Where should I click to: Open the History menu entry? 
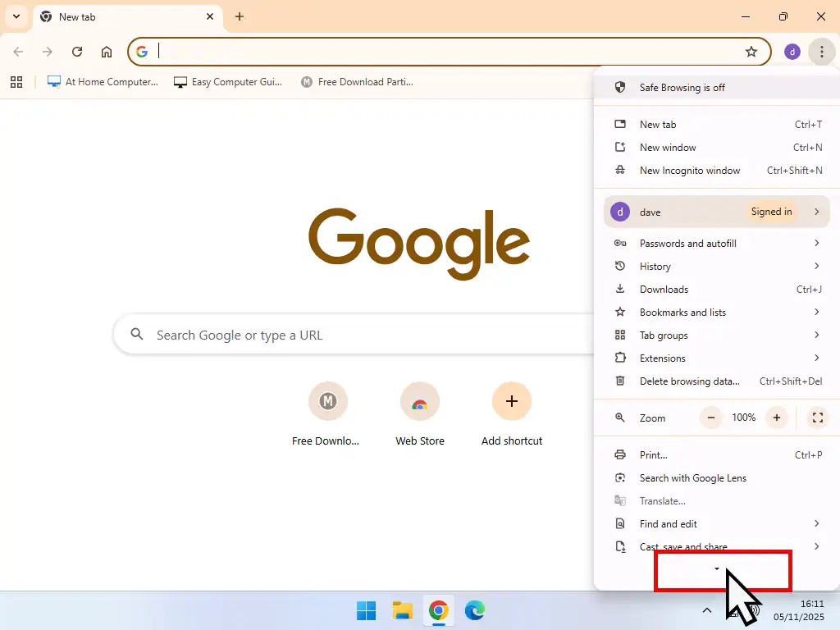coord(654,266)
